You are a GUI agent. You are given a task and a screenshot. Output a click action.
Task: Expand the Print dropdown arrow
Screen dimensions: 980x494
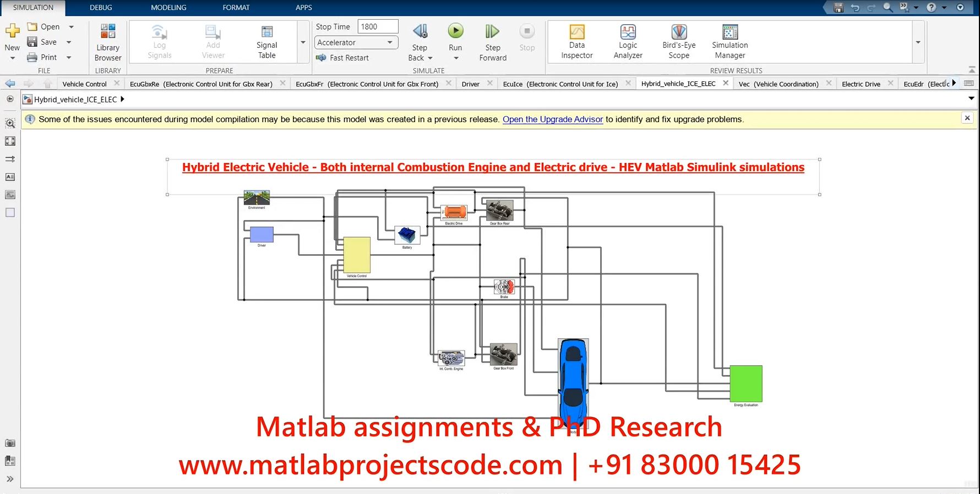69,57
